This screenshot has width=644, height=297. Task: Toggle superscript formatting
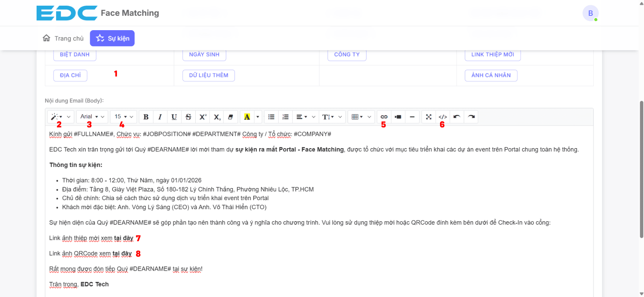click(203, 117)
